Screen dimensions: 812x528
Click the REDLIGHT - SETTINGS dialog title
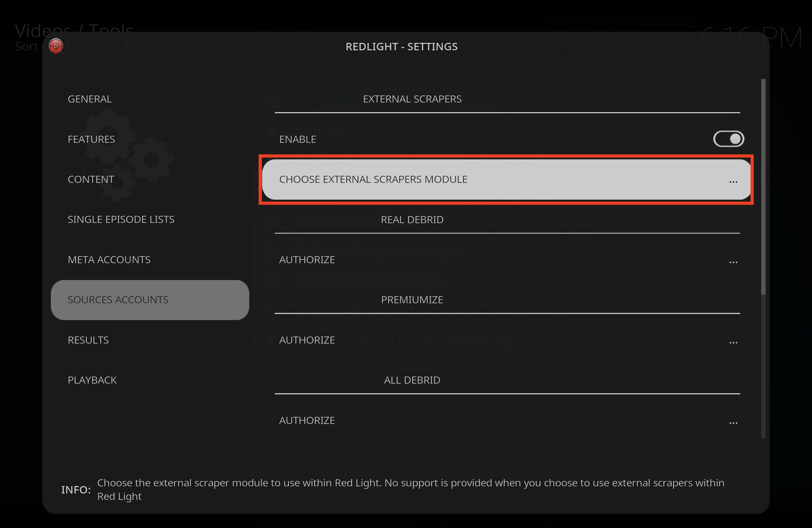[402, 46]
